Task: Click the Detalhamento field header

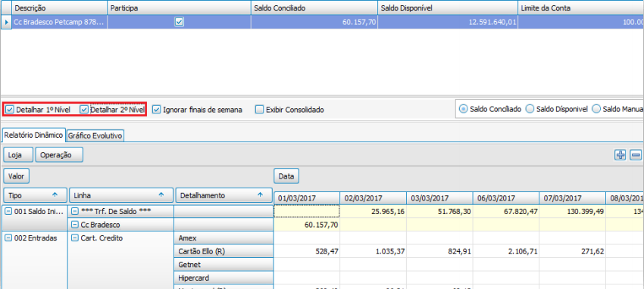Action: pyautogui.click(x=224, y=195)
